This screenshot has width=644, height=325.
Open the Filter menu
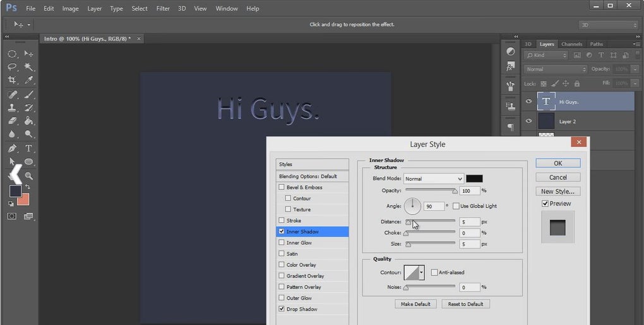[x=163, y=9]
